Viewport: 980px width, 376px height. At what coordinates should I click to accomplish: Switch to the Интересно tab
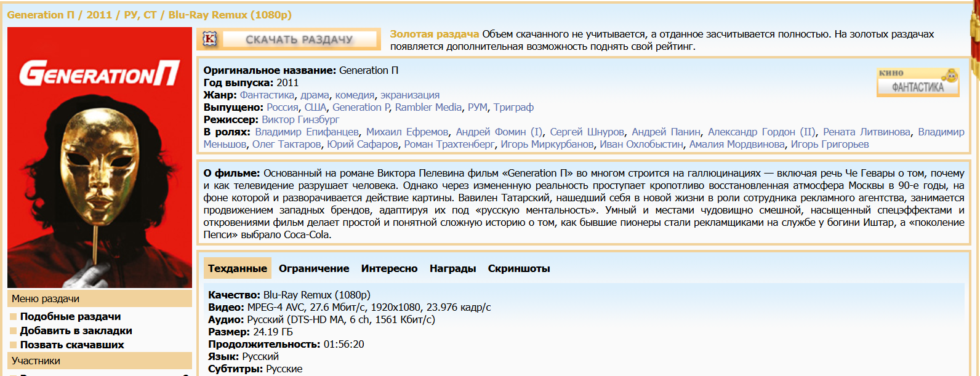pos(389,268)
